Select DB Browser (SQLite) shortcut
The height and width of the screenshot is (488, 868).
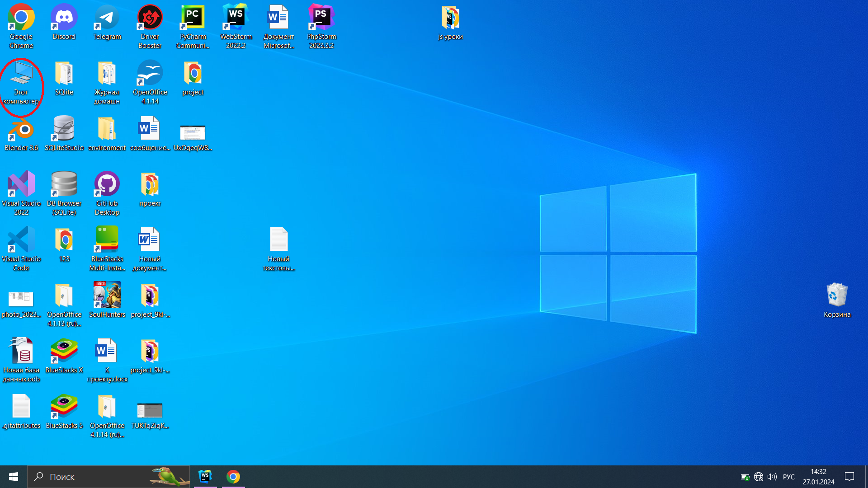64,193
